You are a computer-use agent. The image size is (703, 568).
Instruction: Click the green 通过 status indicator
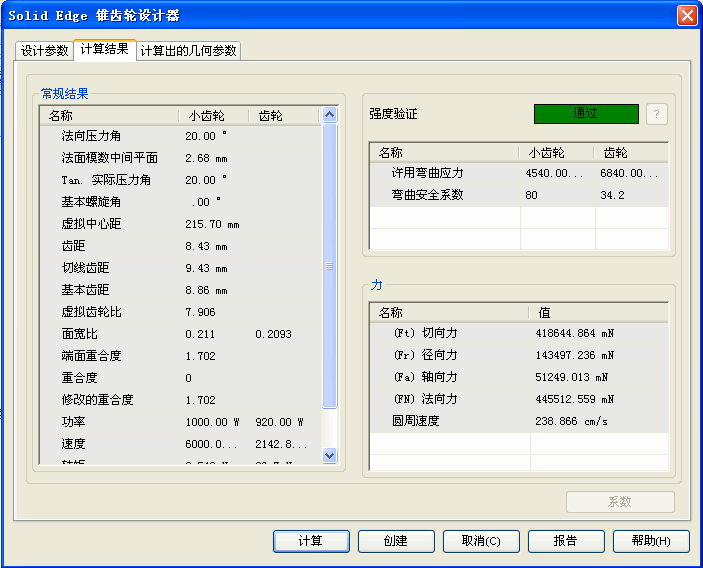coord(585,113)
